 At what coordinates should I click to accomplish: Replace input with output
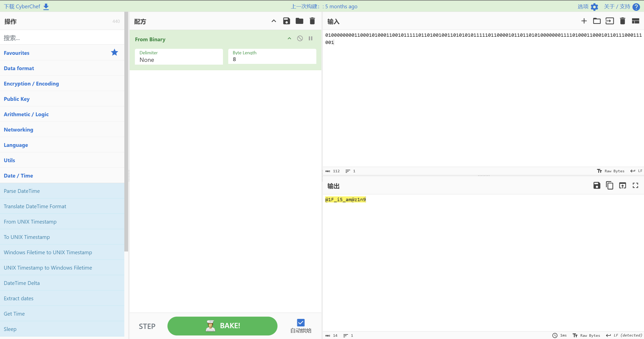coord(622,186)
